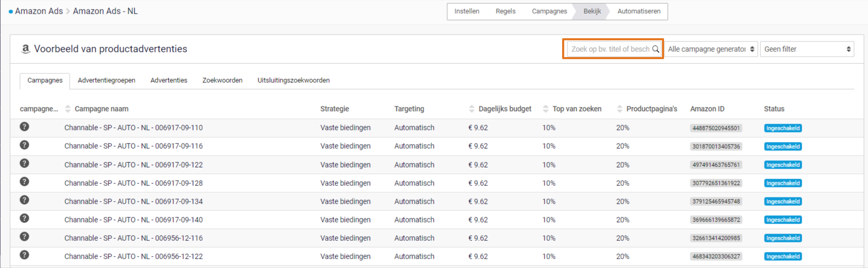Click Amazon ID 326613414200985

pos(716,238)
